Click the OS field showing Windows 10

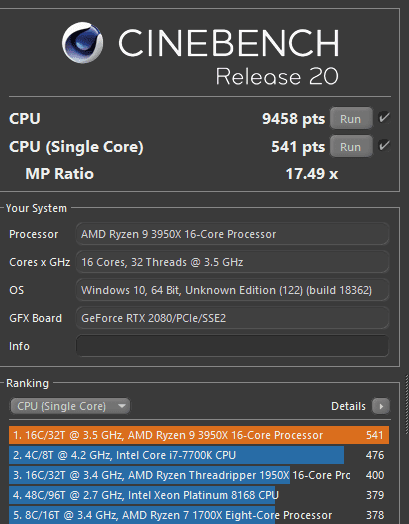[233, 290]
